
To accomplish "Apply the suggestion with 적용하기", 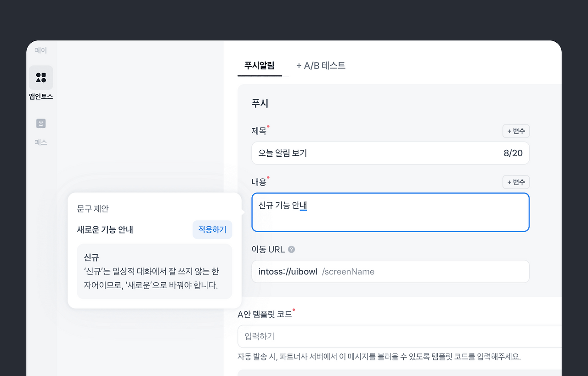I will (212, 230).
